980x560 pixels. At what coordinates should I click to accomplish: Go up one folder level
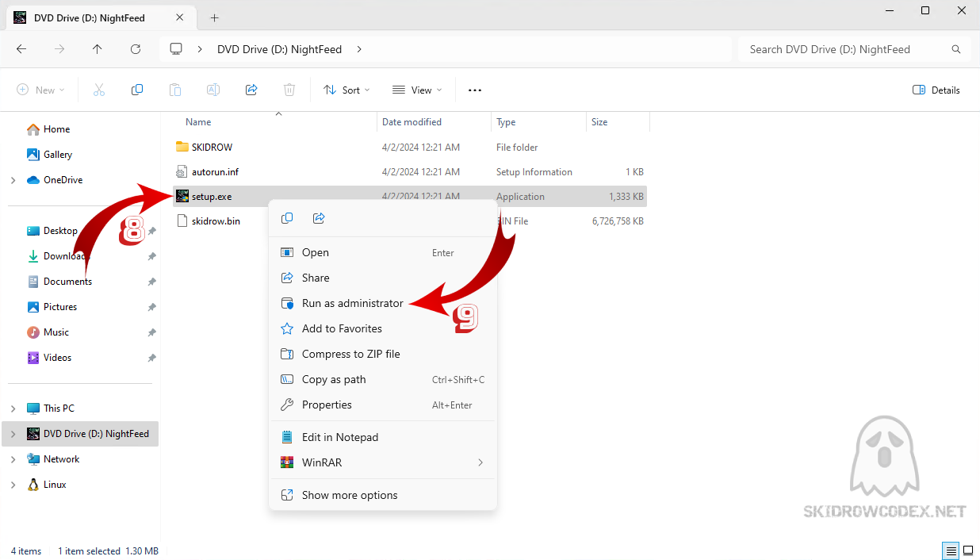pyautogui.click(x=98, y=49)
